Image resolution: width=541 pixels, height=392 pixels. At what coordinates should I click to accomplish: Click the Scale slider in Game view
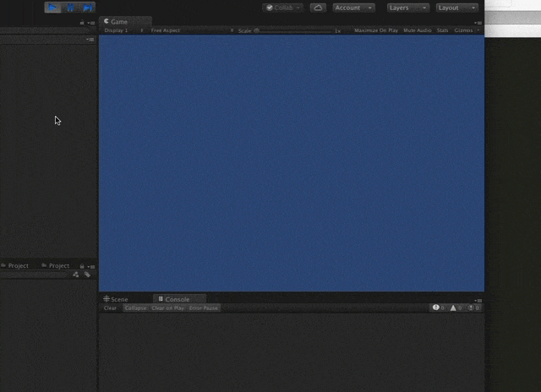click(293, 30)
